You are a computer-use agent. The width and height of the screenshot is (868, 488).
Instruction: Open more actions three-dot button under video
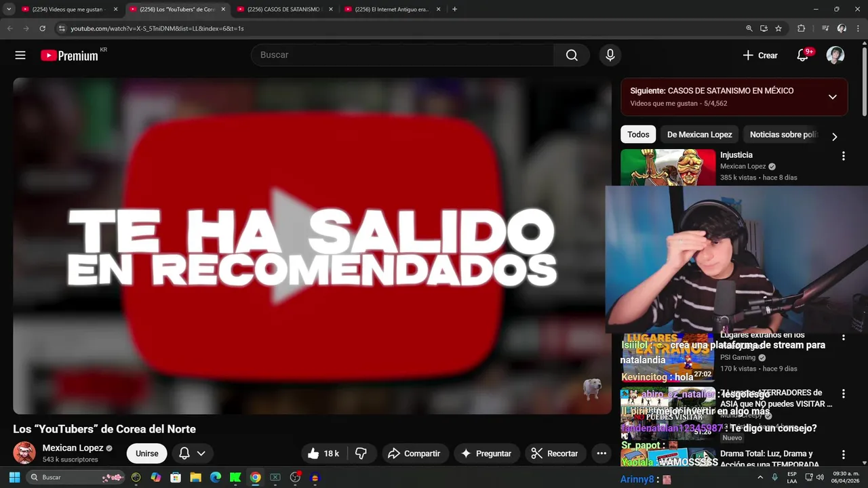click(601, 453)
